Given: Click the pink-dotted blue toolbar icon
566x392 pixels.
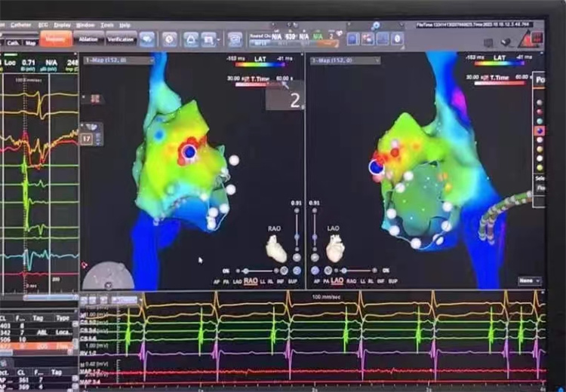Looking at the screenshot, I should click(x=368, y=38).
